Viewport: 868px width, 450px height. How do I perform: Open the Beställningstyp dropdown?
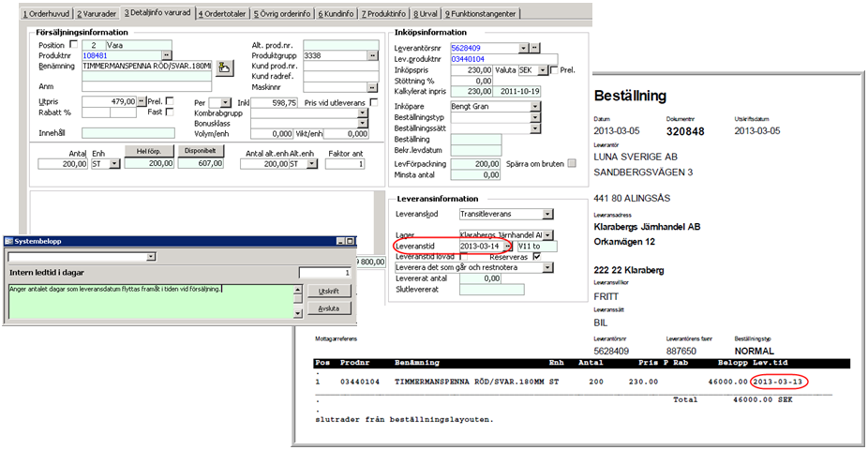[x=535, y=117]
